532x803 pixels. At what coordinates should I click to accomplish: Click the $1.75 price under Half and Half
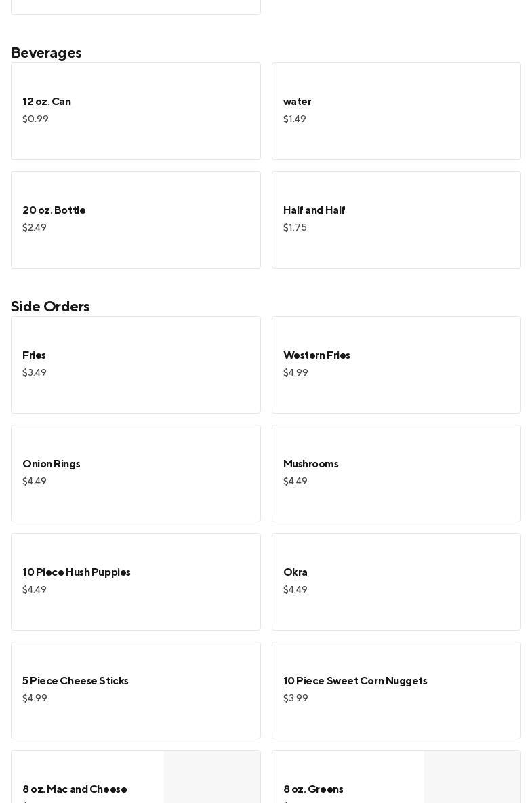pos(295,228)
